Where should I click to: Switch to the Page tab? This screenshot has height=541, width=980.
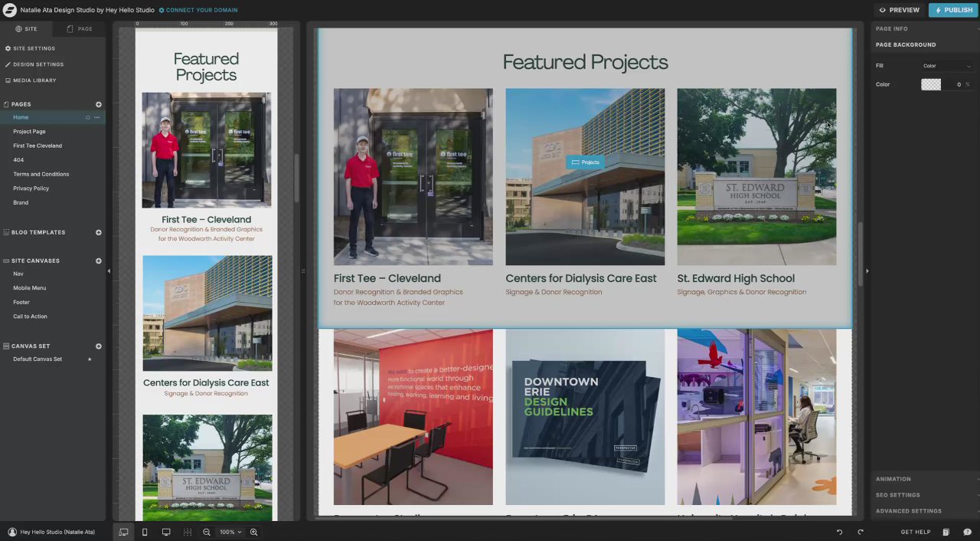point(80,29)
